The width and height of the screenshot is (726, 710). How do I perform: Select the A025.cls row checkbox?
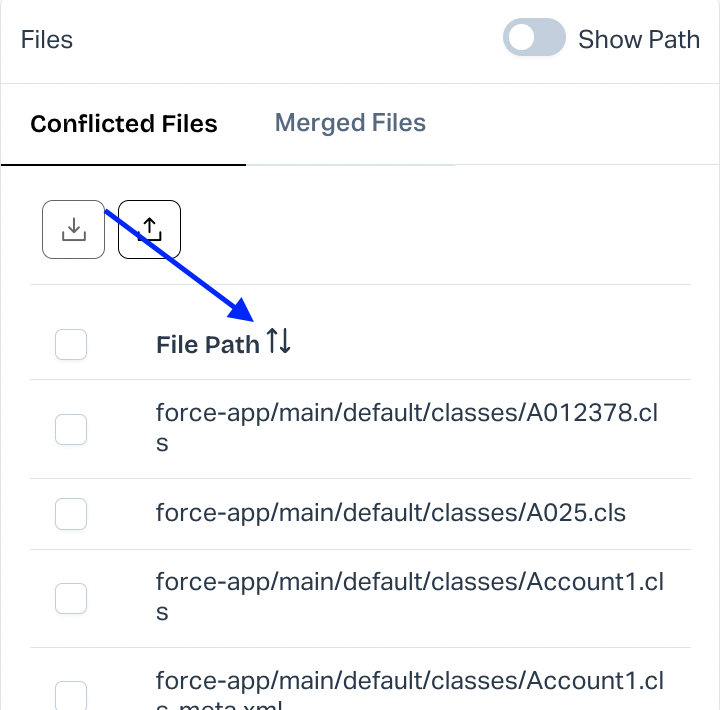[70, 514]
